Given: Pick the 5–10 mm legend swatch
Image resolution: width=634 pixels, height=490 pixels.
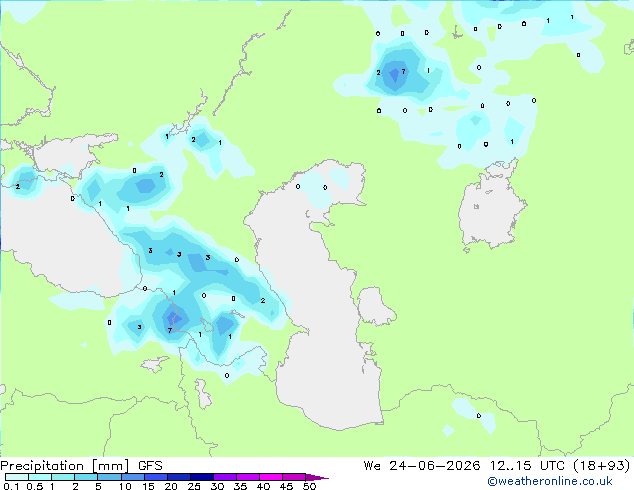Looking at the screenshot, I should point(109,477).
